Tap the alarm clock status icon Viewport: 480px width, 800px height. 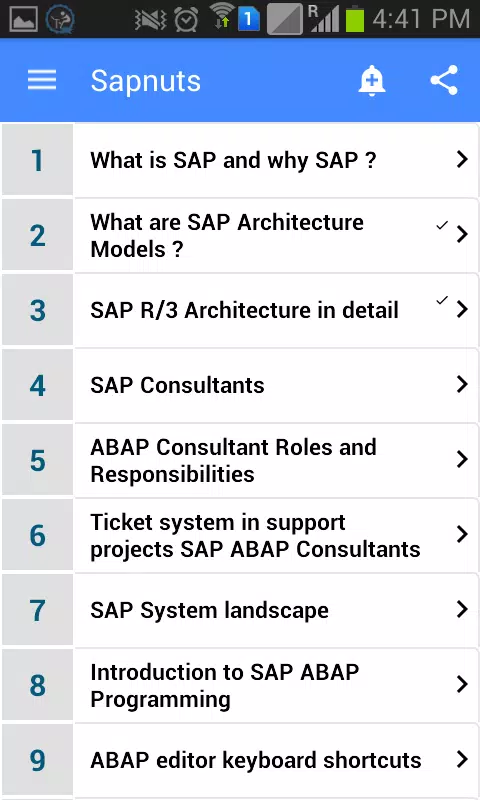coord(186,20)
